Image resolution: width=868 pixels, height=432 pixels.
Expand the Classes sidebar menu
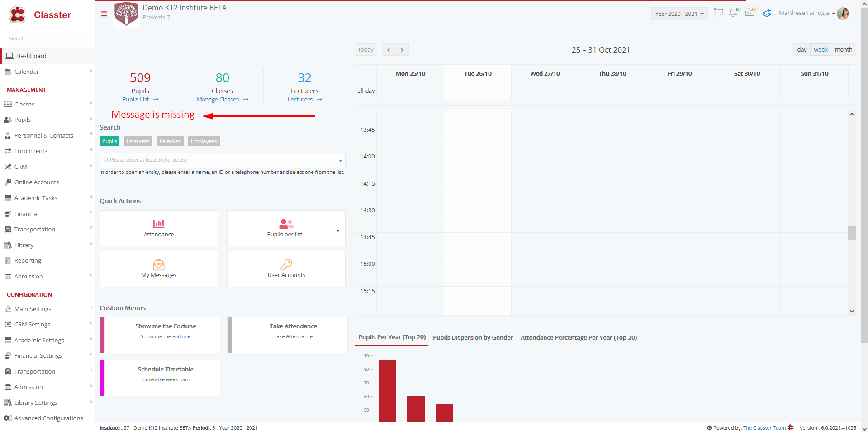(91, 103)
